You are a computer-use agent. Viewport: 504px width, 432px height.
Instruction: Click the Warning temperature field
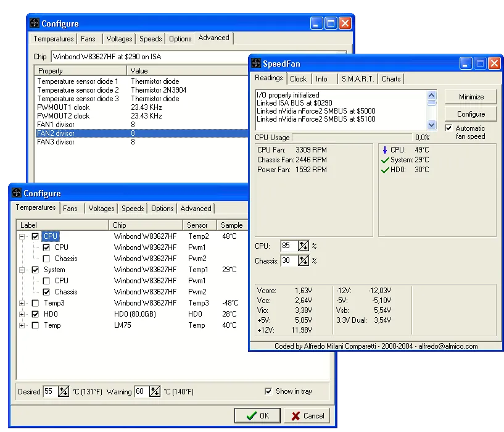[142, 391]
